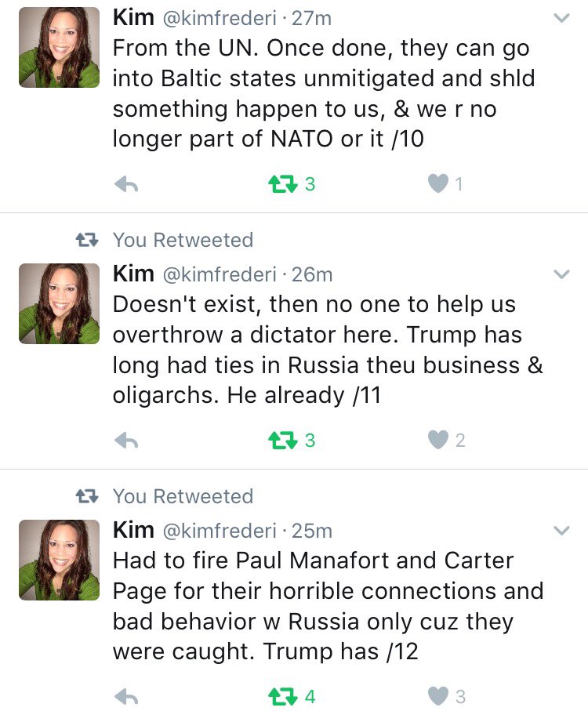Open the tweet text about Carter Page

[328, 606]
